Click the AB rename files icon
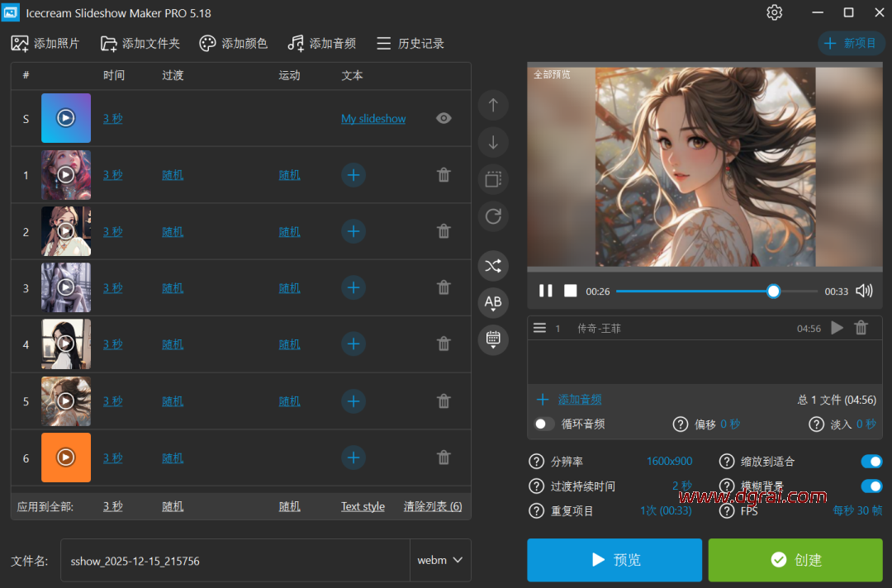Viewport: 892px width, 588px height. 493,303
